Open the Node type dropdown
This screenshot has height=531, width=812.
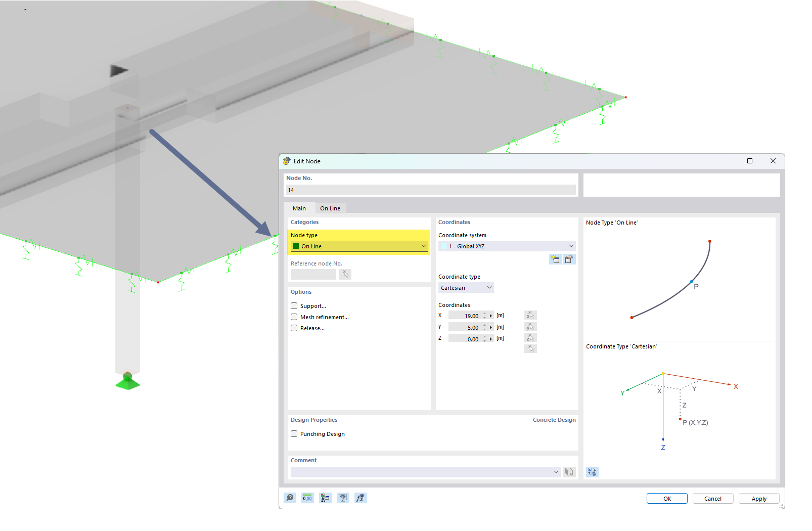(359, 246)
